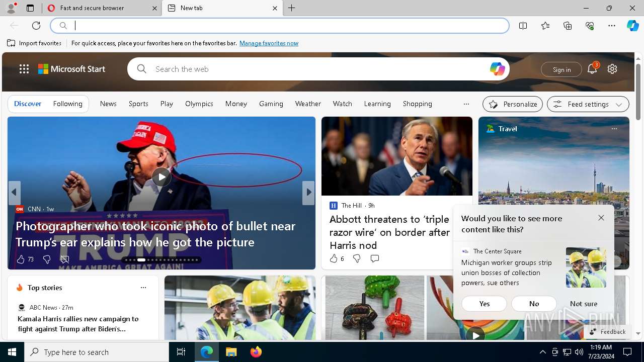Open the split screen icon
The height and width of the screenshot is (362, 644).
(x=523, y=26)
